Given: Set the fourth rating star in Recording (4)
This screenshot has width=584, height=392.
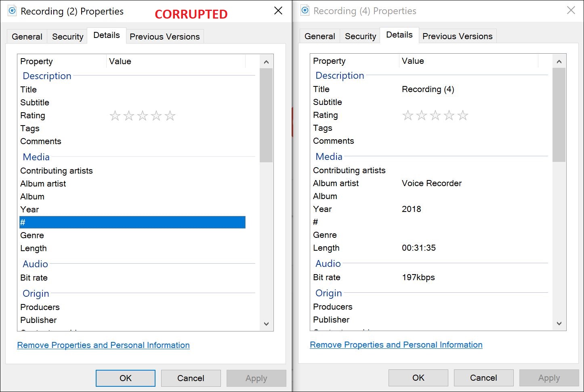Looking at the screenshot, I should pyautogui.click(x=449, y=115).
